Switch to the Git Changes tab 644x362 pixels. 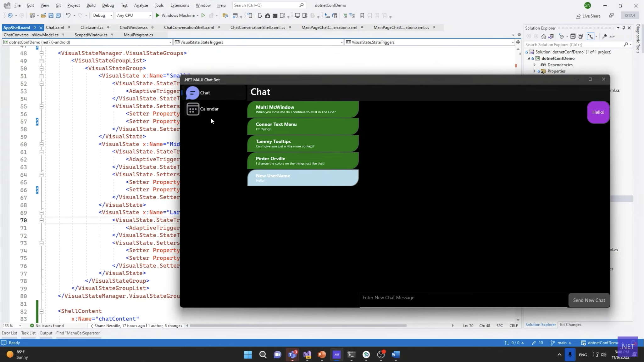tap(570, 325)
